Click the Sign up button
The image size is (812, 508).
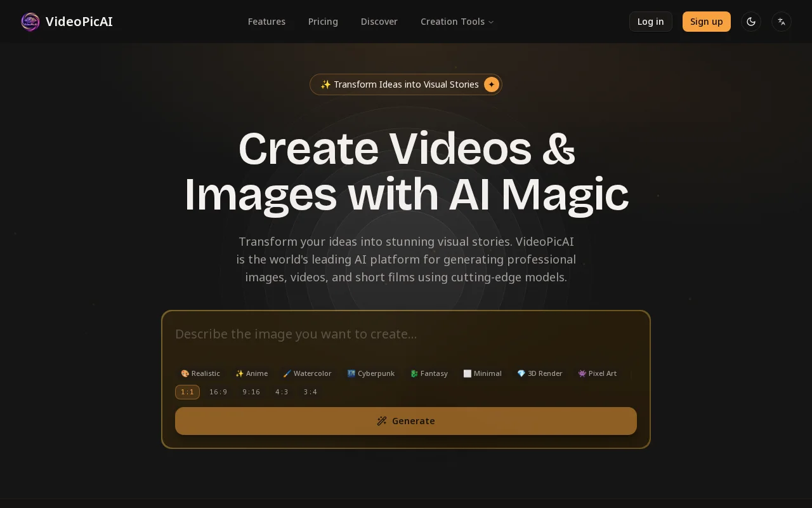coord(707,22)
